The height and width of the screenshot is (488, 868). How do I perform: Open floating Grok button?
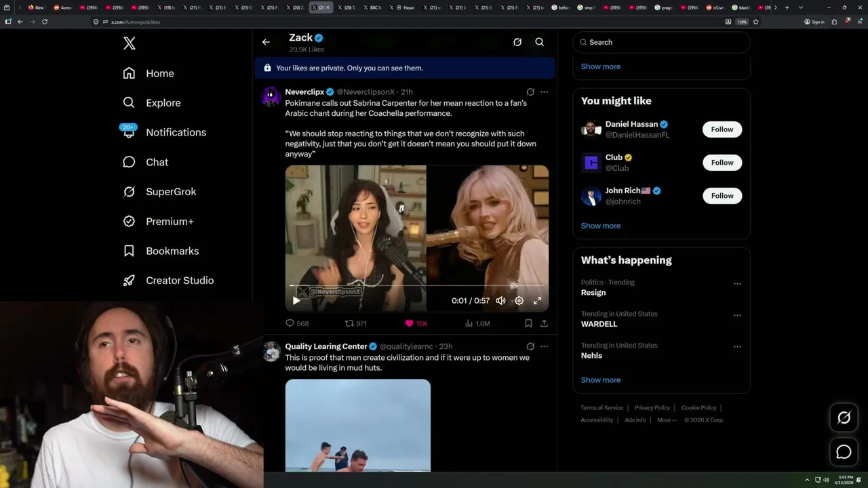click(x=844, y=418)
